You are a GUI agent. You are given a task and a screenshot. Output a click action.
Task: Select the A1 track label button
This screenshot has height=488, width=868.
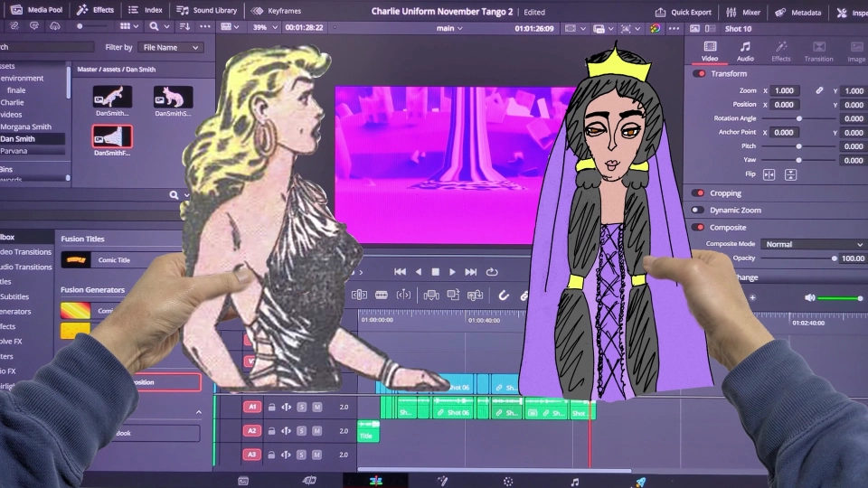pos(252,407)
